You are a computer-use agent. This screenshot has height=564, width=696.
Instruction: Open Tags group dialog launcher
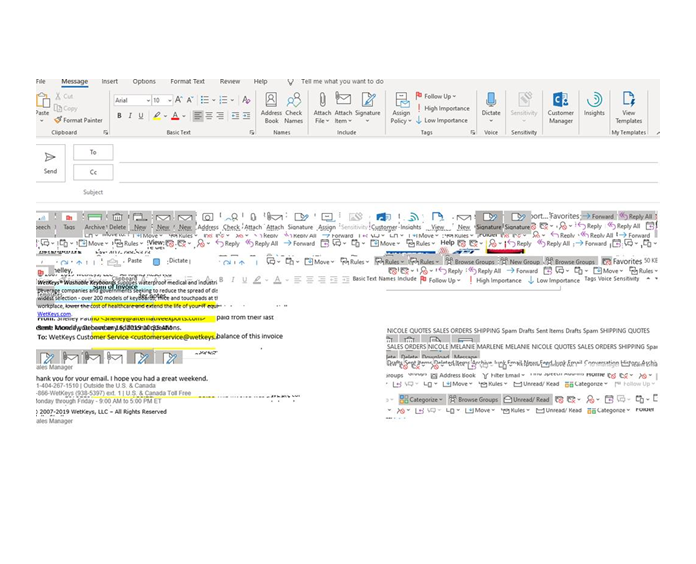[x=473, y=133]
